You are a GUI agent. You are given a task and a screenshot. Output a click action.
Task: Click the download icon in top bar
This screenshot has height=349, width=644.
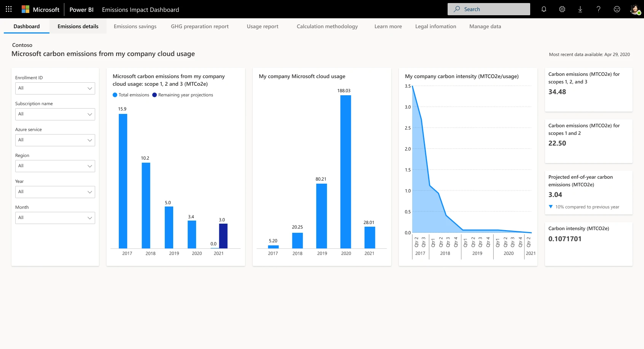click(580, 9)
